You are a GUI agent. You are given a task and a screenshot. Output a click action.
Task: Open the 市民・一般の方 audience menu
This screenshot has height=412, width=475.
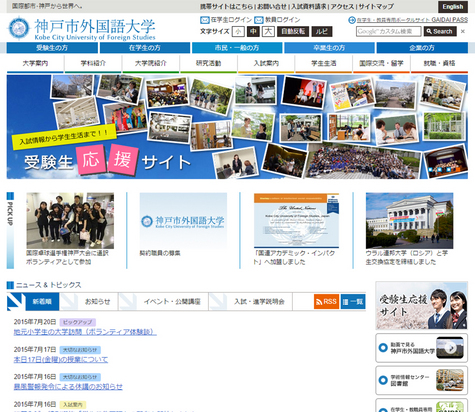tap(237, 48)
